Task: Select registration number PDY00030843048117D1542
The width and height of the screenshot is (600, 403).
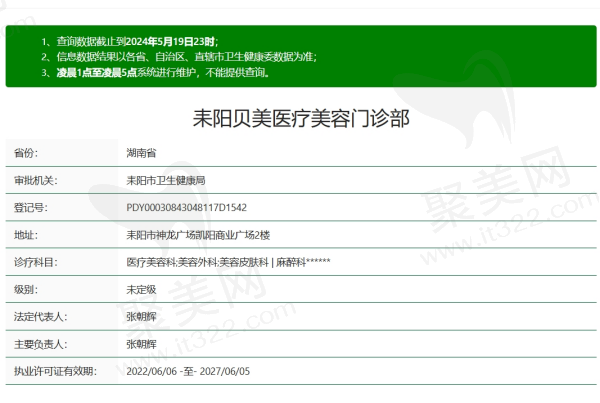Action: [x=186, y=208]
